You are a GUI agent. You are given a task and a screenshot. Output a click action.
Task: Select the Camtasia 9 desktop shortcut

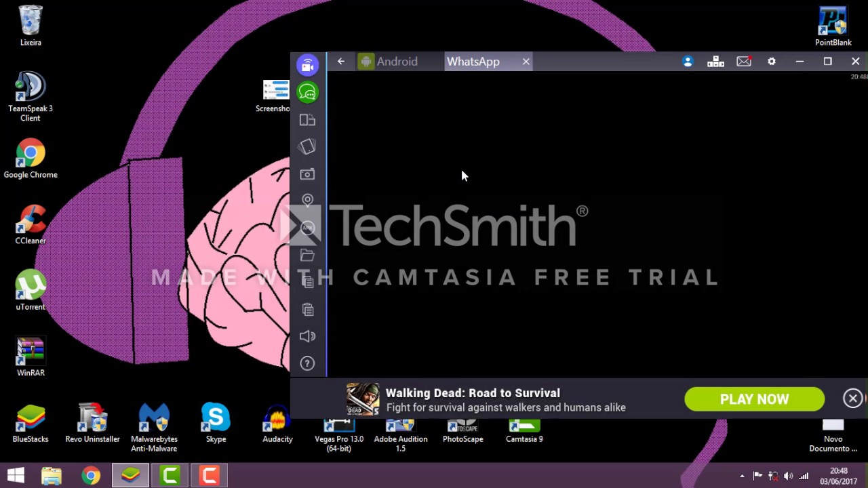point(524,432)
